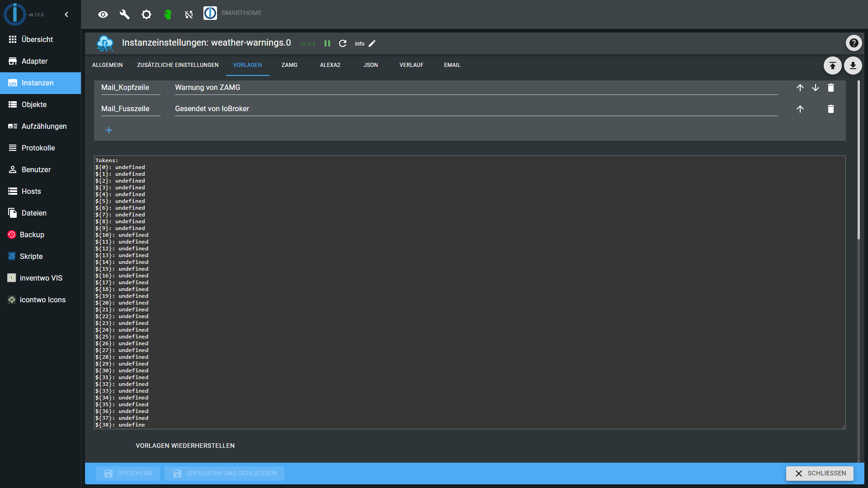Click the info log level label

point(360,44)
